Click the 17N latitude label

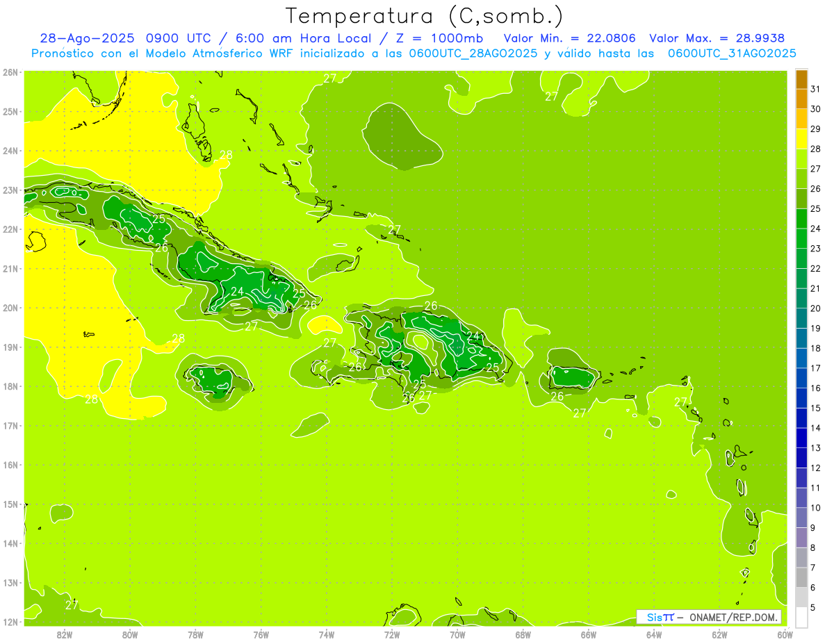[x=10, y=425]
